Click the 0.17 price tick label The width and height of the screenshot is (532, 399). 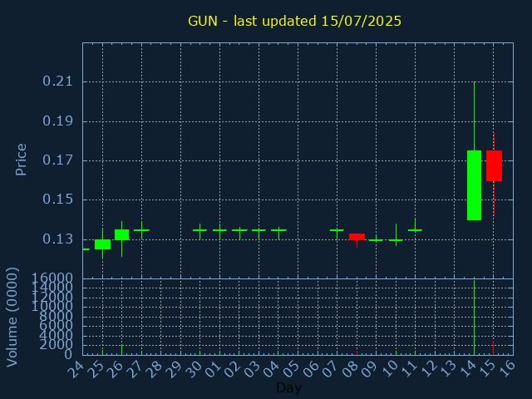(57, 160)
